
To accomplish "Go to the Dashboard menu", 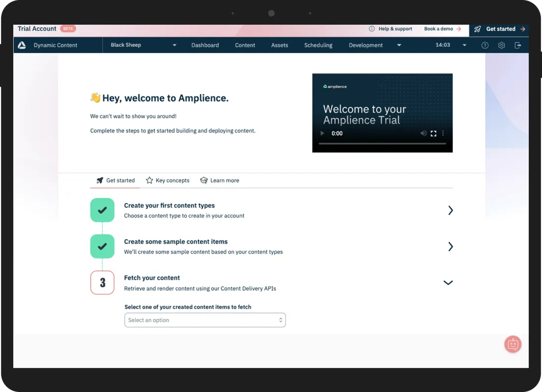I will coord(205,45).
